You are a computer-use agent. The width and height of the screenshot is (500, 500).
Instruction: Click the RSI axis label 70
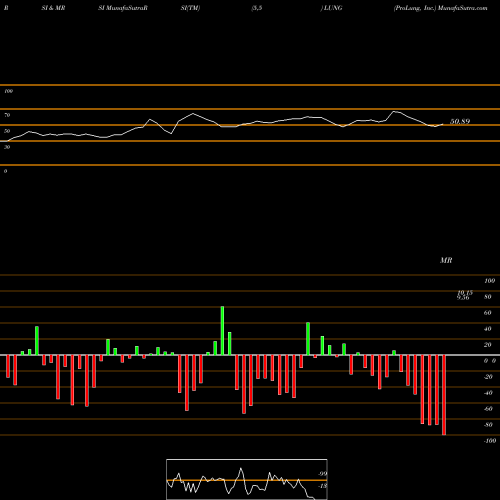[7, 115]
